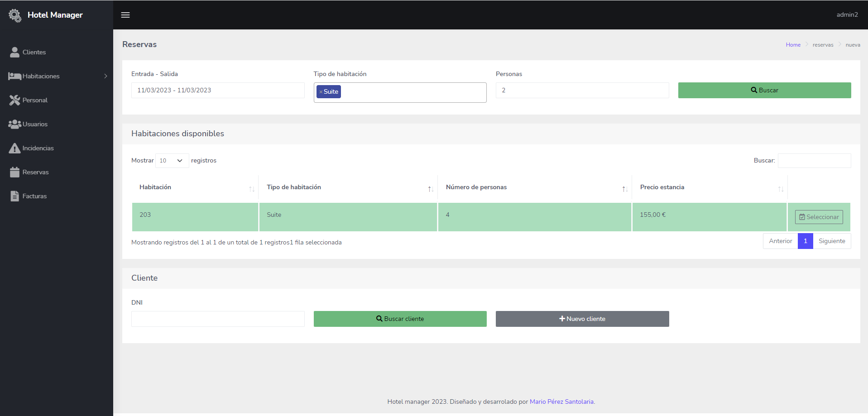Open Incidencias warning section

pyautogui.click(x=38, y=148)
